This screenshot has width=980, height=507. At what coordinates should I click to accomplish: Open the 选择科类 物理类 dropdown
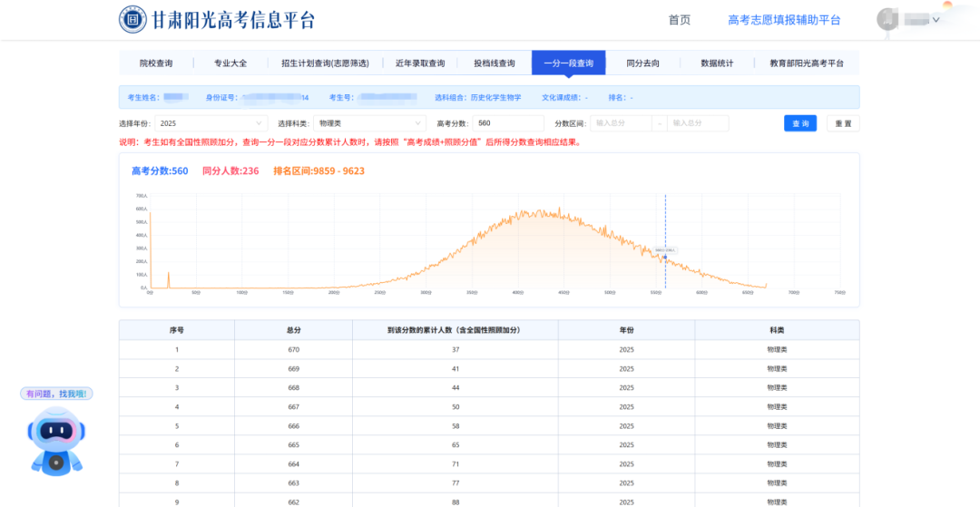pyautogui.click(x=369, y=123)
